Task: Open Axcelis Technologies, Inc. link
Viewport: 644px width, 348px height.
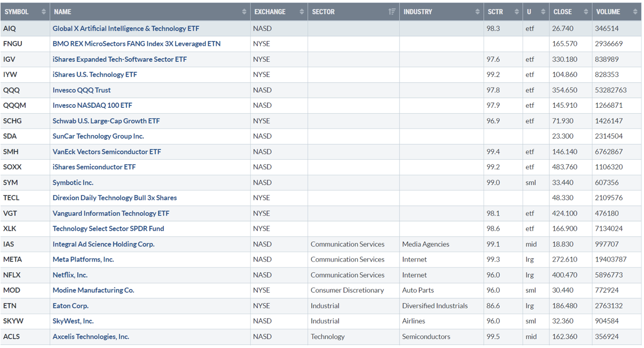Action: [x=91, y=337]
